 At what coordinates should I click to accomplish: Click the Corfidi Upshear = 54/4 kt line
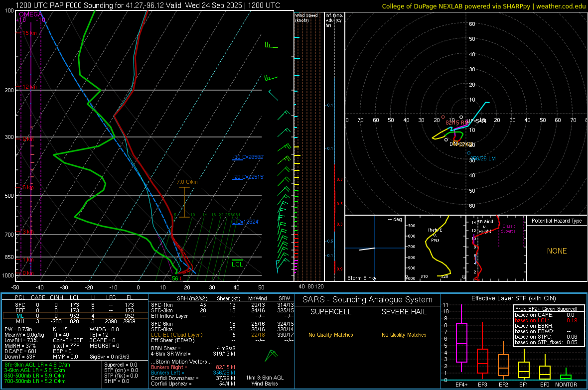pos(193,384)
